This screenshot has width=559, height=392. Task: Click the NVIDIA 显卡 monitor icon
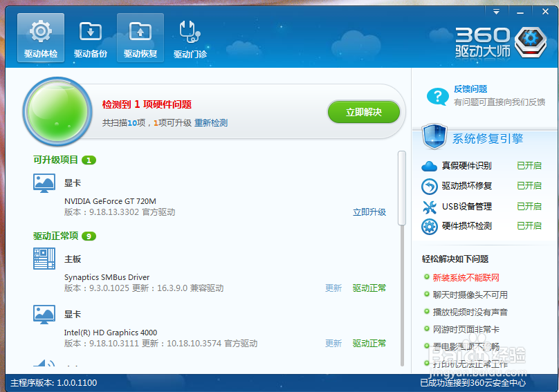coord(44,183)
